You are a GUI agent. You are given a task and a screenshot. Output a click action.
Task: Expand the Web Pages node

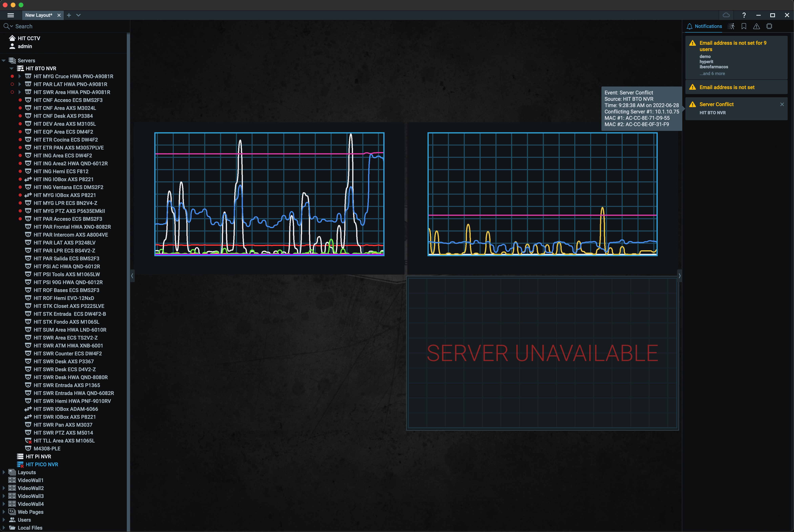coord(3,512)
